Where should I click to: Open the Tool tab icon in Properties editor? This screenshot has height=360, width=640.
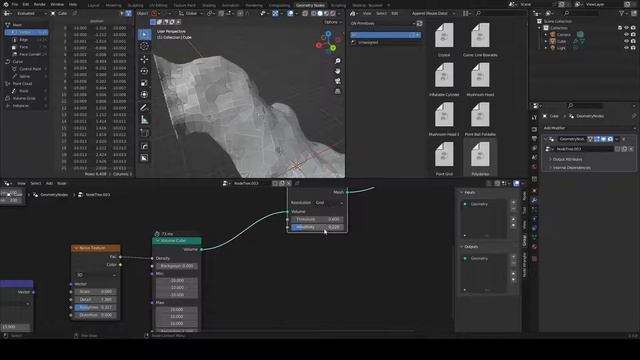point(534,118)
